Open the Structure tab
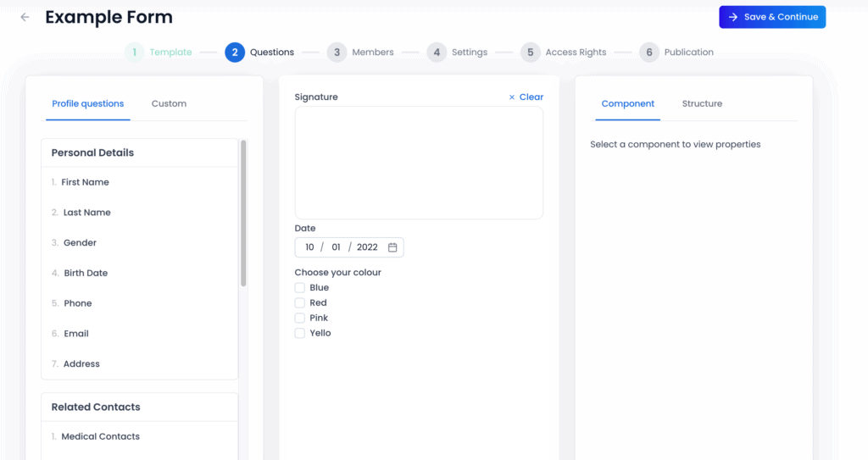 pos(702,104)
